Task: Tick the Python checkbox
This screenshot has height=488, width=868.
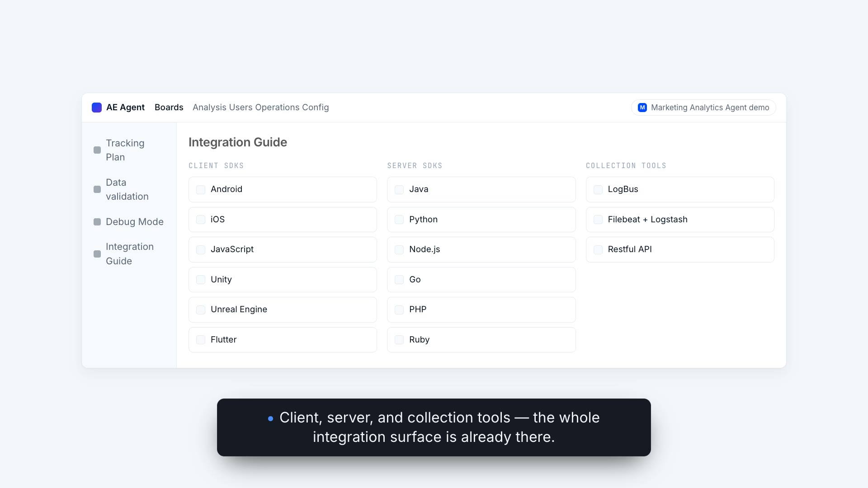Action: pos(399,220)
